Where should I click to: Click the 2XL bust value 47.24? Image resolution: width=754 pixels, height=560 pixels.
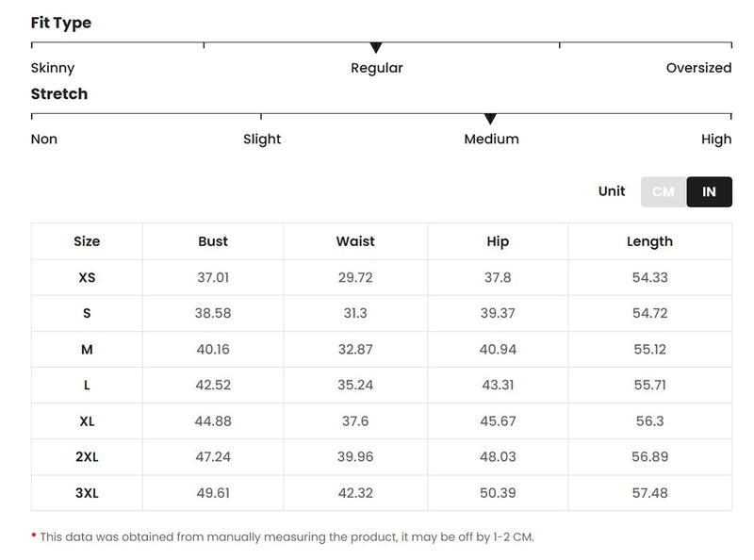[213, 456]
